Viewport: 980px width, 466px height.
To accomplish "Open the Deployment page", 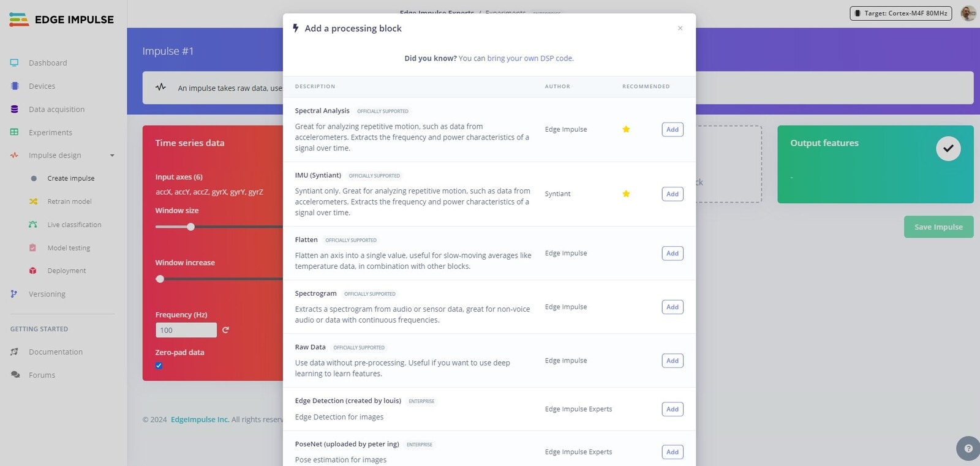I will click(67, 271).
